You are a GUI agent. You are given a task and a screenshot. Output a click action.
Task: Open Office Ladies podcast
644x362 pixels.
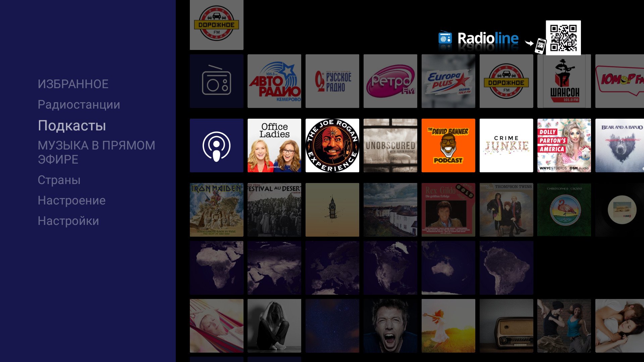pos(274,145)
